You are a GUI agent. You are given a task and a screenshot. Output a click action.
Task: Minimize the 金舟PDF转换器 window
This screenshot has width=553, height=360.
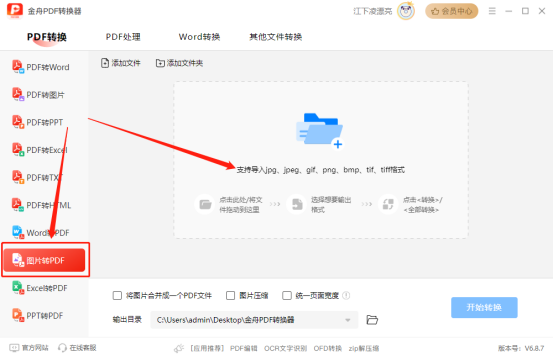click(x=509, y=11)
